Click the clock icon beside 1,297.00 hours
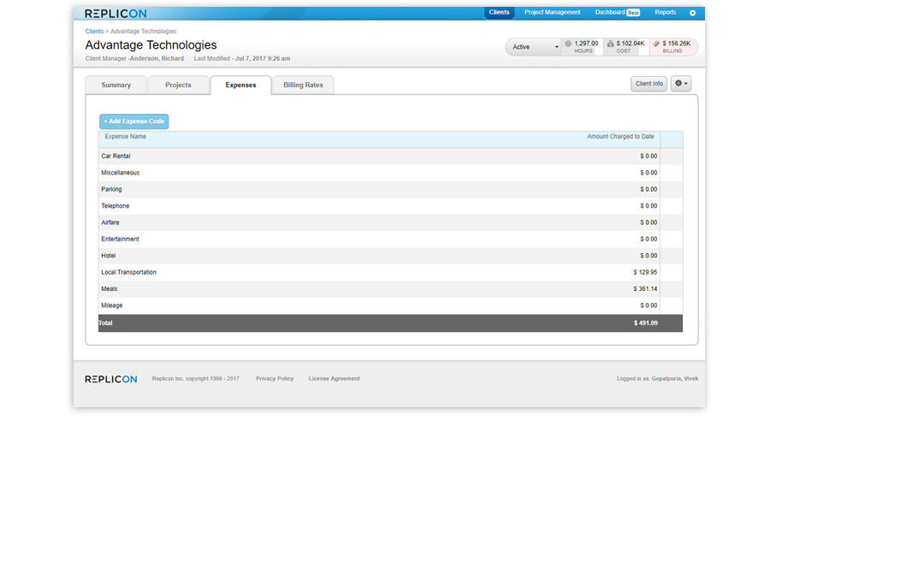The width and height of the screenshot is (924, 569). coord(568,44)
